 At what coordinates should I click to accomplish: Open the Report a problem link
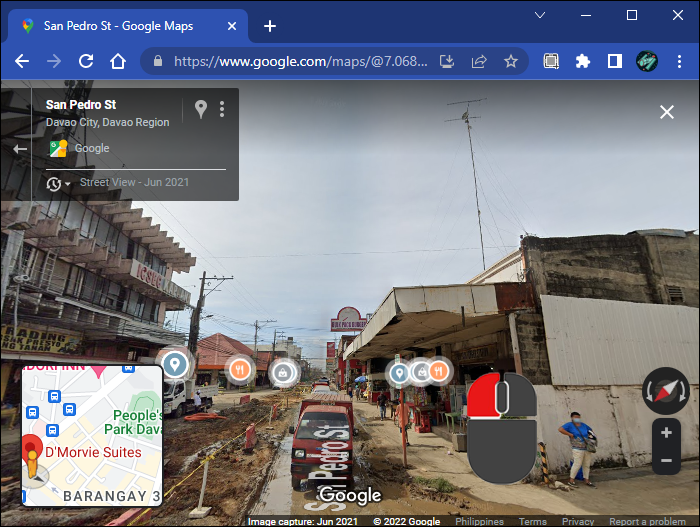647,521
